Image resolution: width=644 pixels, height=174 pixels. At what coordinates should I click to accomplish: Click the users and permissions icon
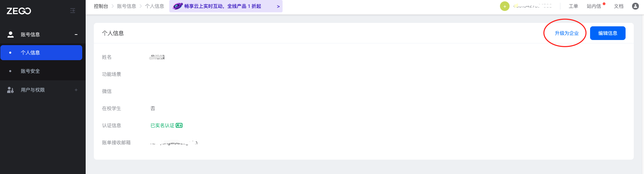[11, 90]
